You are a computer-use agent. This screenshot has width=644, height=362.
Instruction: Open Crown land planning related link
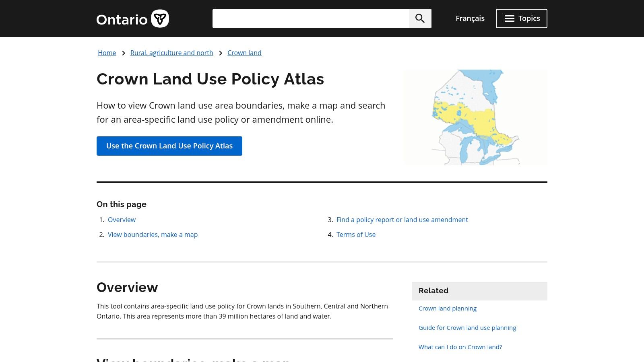(447, 309)
